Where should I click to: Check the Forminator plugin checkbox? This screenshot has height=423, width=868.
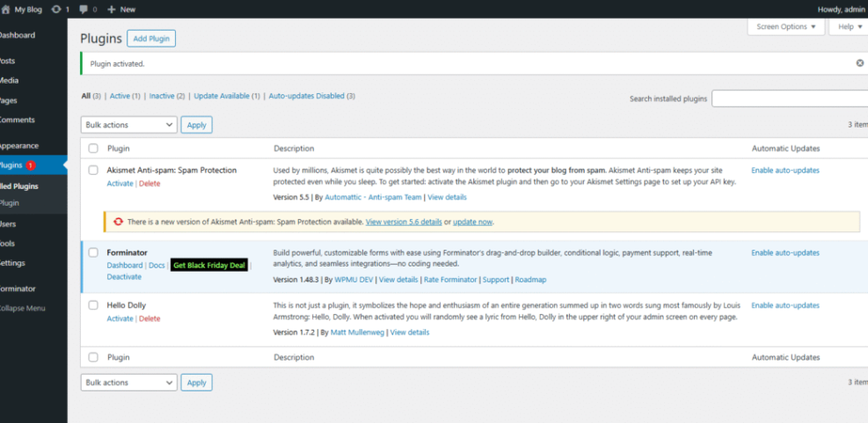pos(93,252)
